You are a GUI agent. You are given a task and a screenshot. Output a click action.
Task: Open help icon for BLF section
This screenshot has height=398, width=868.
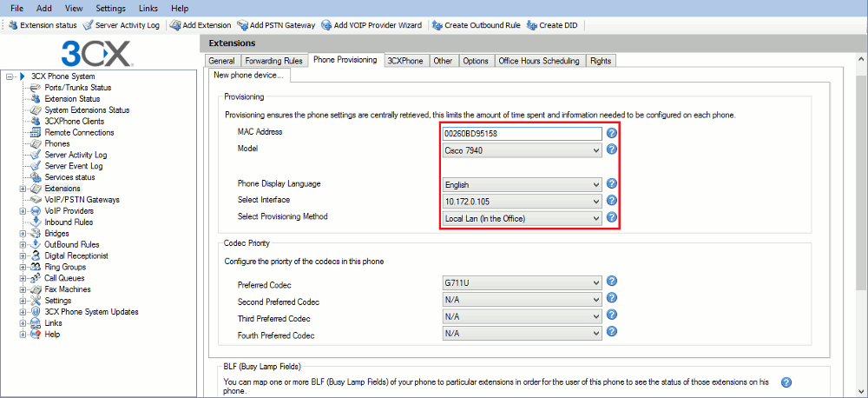(x=786, y=382)
